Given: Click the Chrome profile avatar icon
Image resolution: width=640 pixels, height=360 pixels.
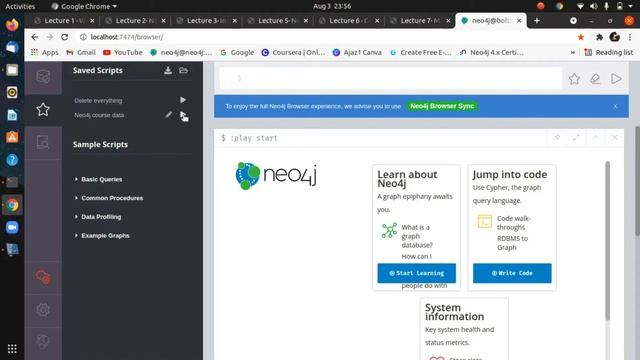Looking at the screenshot, I should point(615,37).
